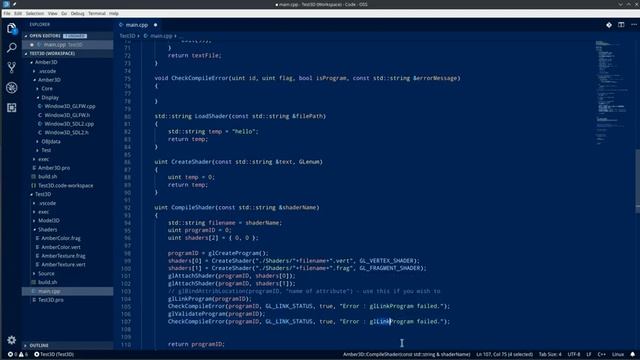
Task: Click the editor vertical scrollbar thumb
Action: (x=637, y=181)
